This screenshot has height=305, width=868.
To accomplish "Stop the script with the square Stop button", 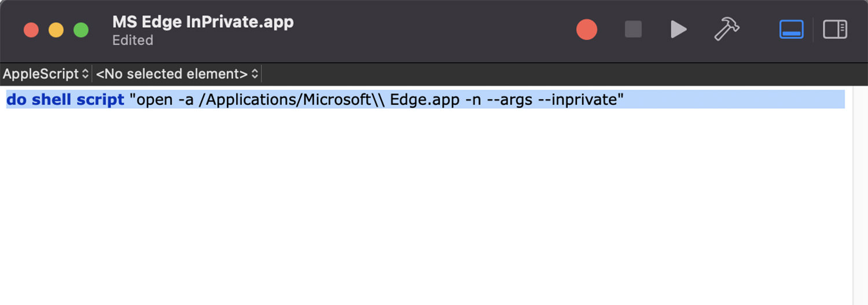I will [633, 30].
